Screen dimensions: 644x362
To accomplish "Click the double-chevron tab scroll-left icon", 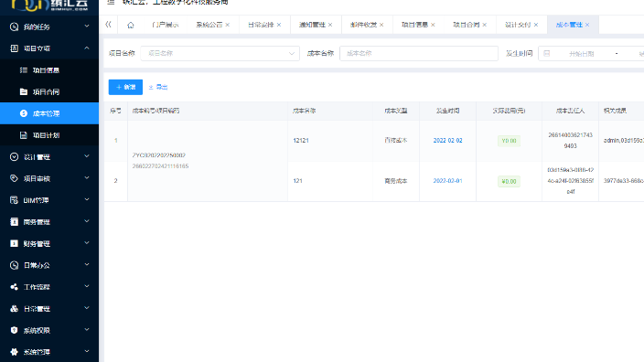I will 108,25.
